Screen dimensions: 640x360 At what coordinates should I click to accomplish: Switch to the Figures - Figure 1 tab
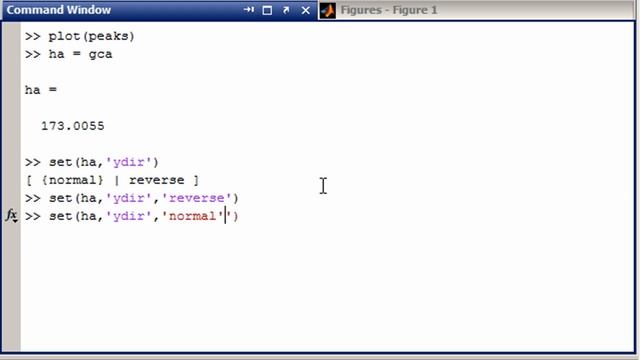[x=389, y=10]
